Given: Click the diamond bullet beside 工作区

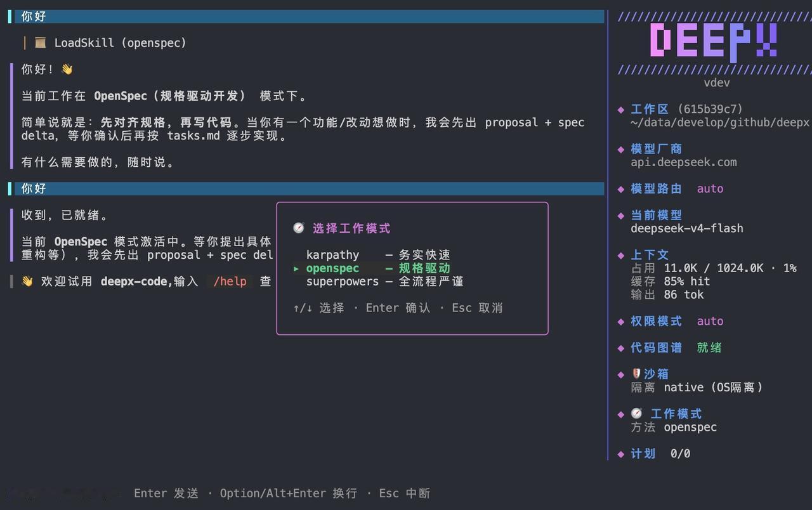Looking at the screenshot, I should tap(621, 110).
